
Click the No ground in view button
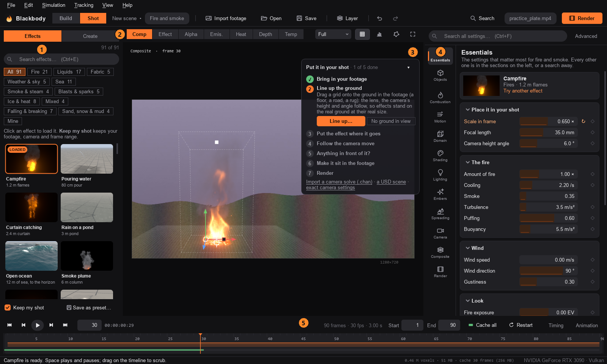391,121
